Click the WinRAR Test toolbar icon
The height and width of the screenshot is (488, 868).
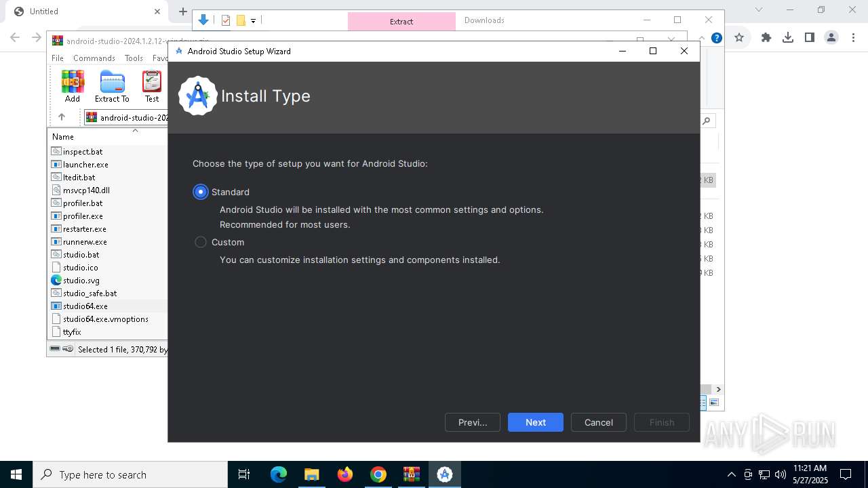152,87
